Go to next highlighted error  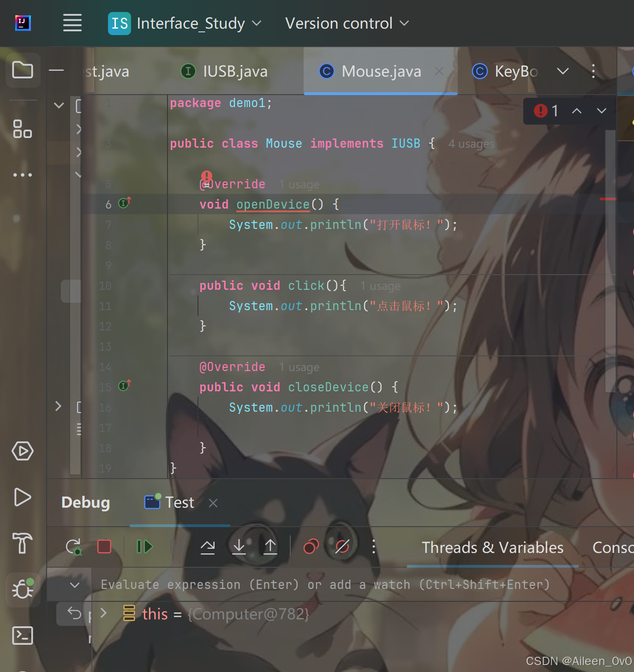[x=602, y=111]
